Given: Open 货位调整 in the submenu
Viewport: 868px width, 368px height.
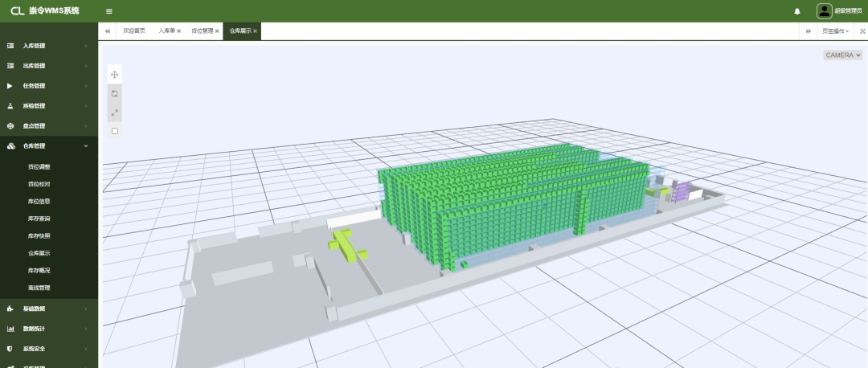Looking at the screenshot, I should coord(39,166).
